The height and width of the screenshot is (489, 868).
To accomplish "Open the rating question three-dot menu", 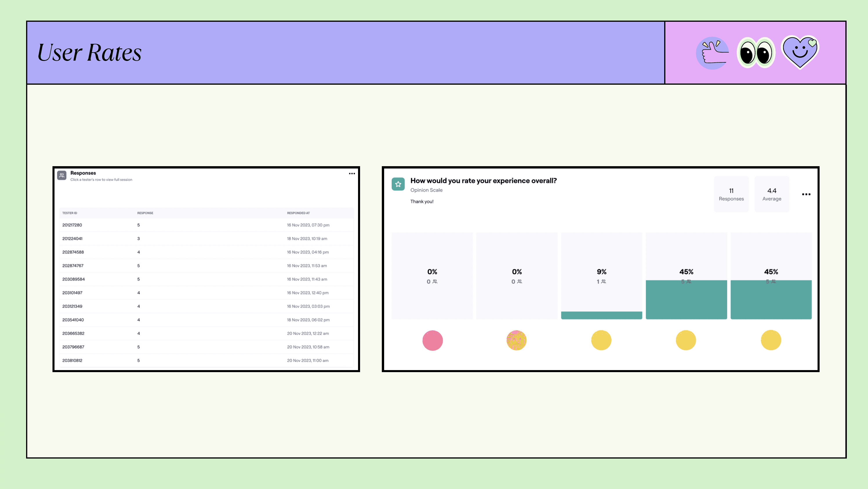I will point(806,194).
